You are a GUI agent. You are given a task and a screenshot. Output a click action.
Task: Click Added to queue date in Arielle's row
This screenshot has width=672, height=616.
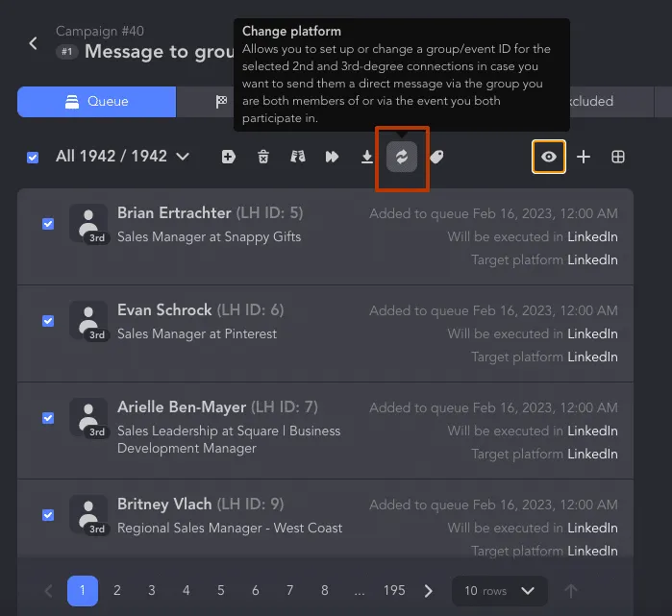click(x=493, y=407)
